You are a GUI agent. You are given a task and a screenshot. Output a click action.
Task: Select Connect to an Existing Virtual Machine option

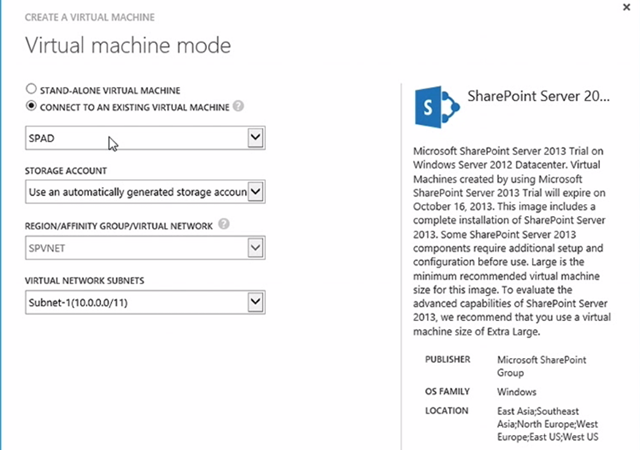tap(31, 106)
